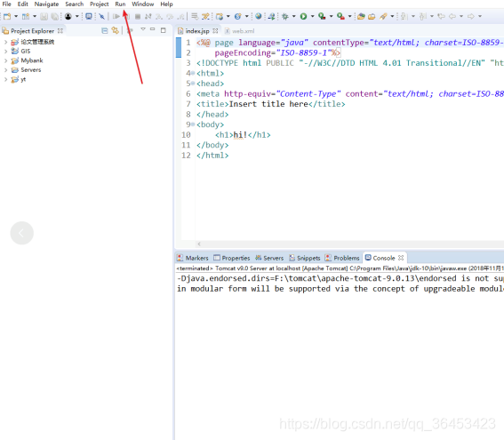Toggle Link with Editor in Project Explorer
The image size is (504, 440).
115,30
